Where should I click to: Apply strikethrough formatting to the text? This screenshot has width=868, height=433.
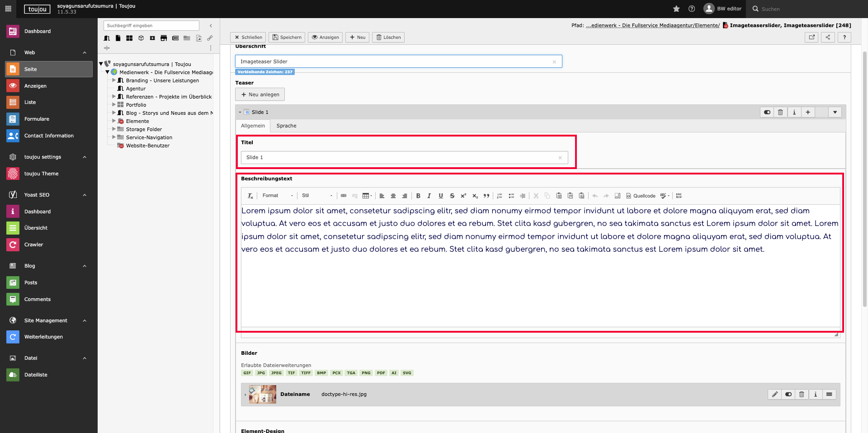coord(452,196)
